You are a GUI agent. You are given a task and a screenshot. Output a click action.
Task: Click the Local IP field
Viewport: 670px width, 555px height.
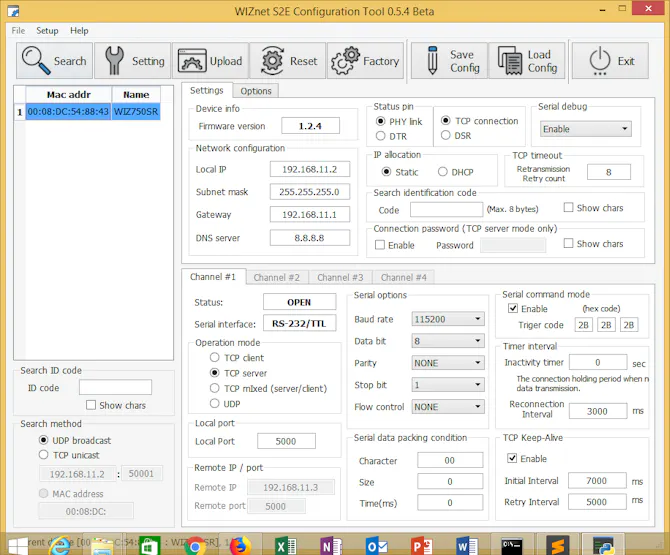pyautogui.click(x=310, y=169)
